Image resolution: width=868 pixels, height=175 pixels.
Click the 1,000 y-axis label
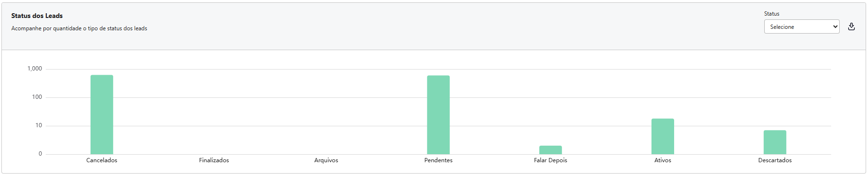(35, 69)
